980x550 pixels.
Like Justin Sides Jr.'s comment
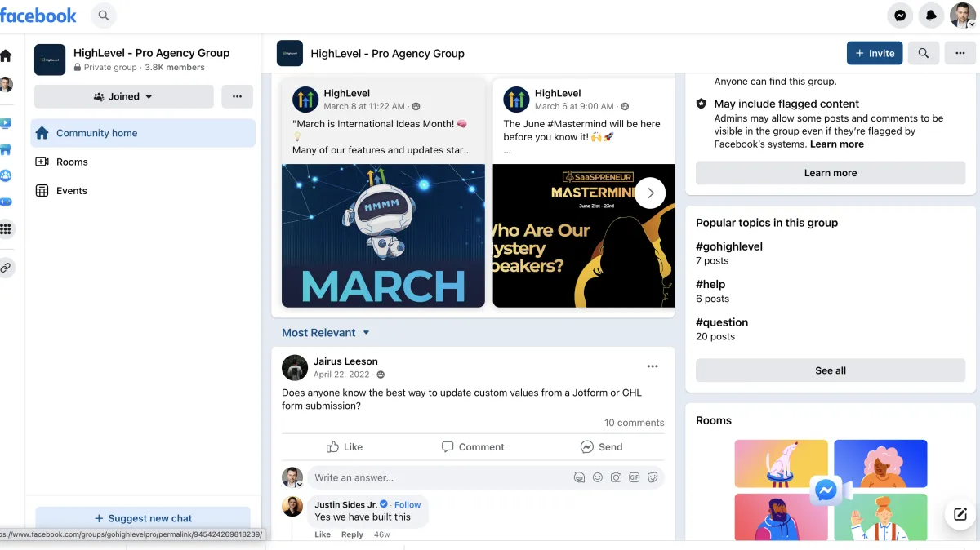[323, 534]
